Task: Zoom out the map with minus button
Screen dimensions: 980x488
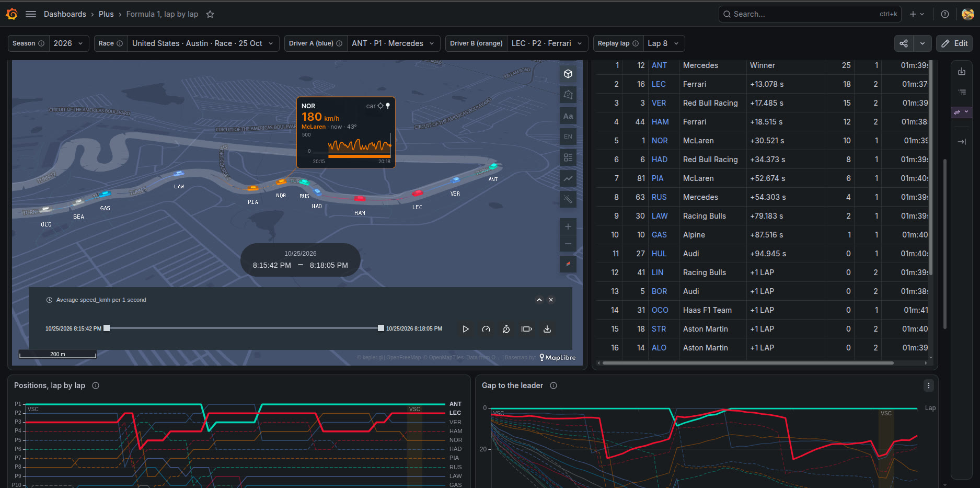Action: click(x=568, y=244)
